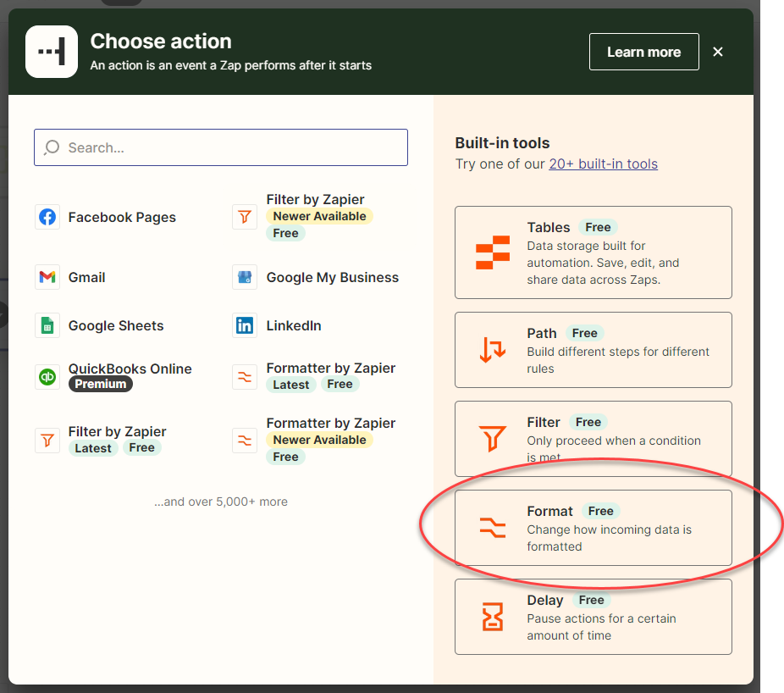This screenshot has width=784, height=693.
Task: Click the Tables built-in tool icon
Action: tap(493, 252)
